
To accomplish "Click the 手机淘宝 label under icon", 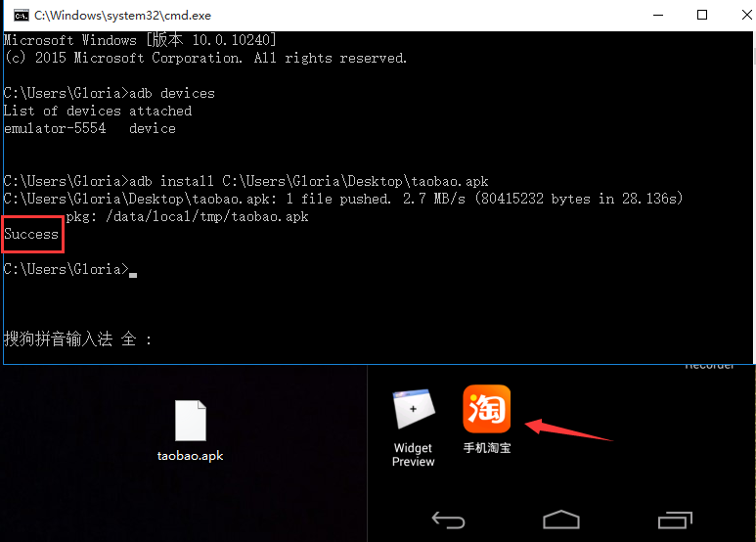I will 487,448.
